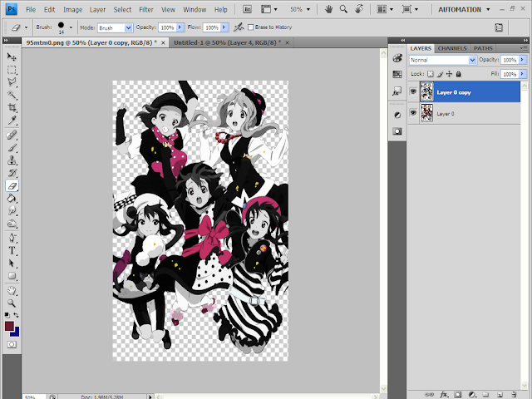The image size is (532, 399).
Task: Toggle lock position
Action: [449, 74]
